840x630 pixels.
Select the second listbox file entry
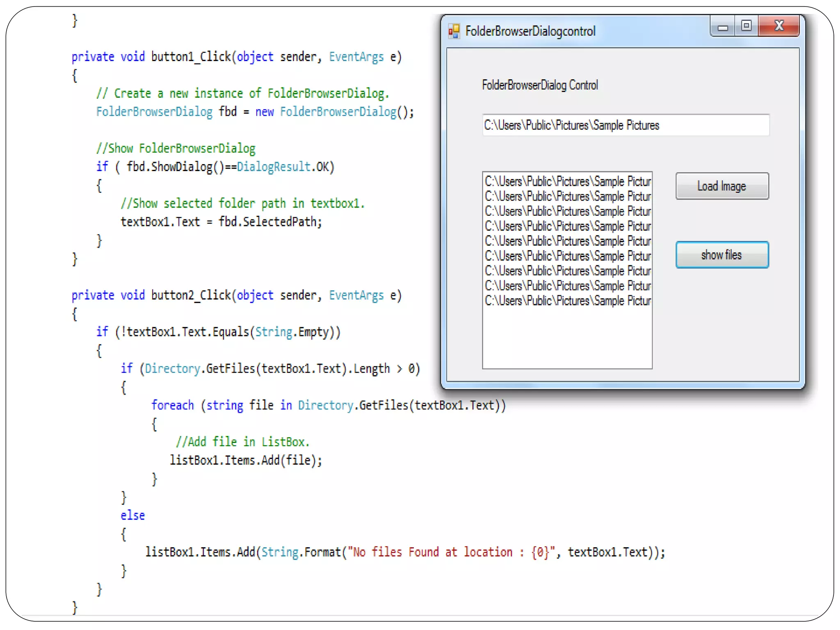click(567, 196)
